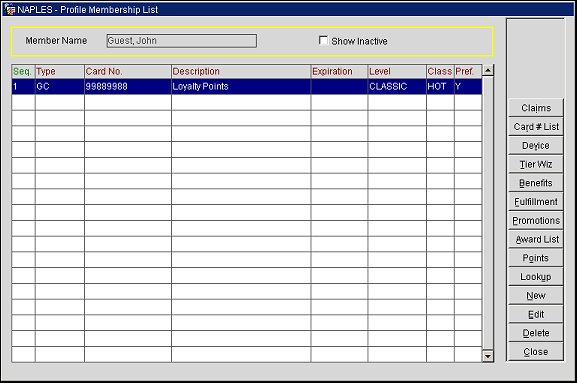The width and height of the screenshot is (577, 383).
Task: Click scrollbar up arrow of membership list
Action: (488, 70)
